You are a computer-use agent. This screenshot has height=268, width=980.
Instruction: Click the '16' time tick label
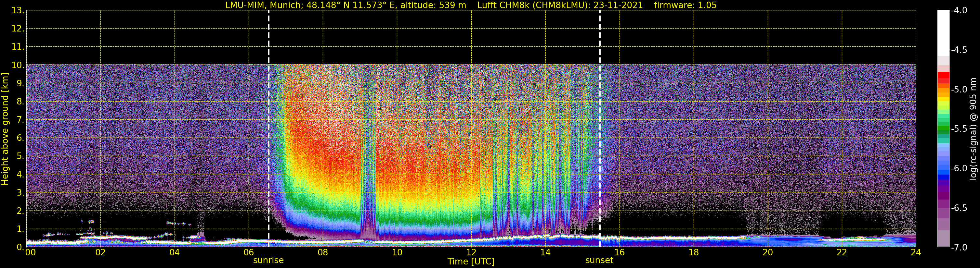(x=620, y=252)
